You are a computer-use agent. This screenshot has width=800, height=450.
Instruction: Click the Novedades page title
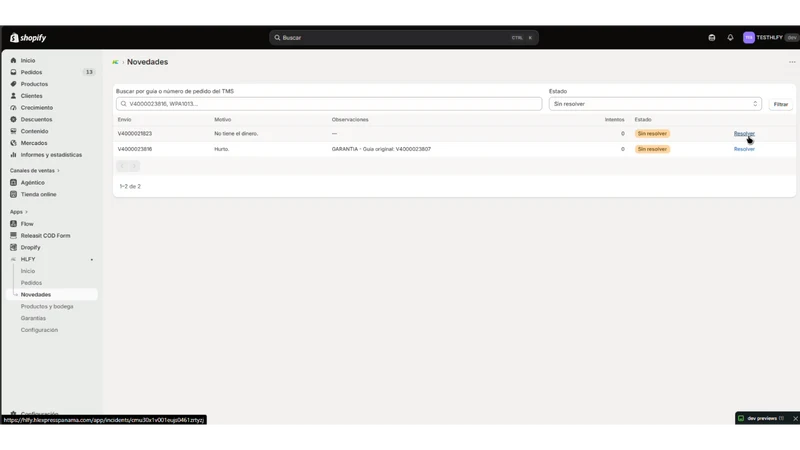pos(147,62)
